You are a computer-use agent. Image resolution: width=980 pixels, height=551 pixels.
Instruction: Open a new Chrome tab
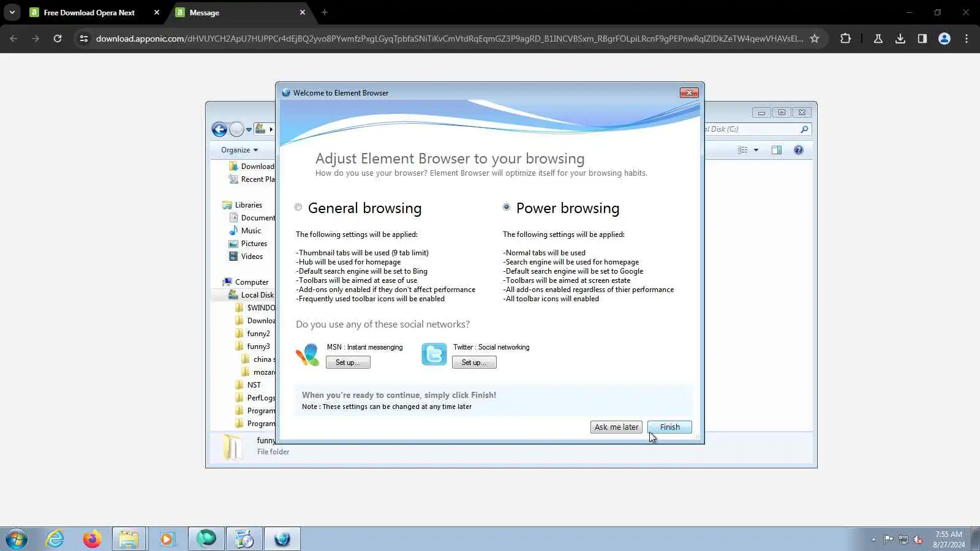tap(325, 12)
